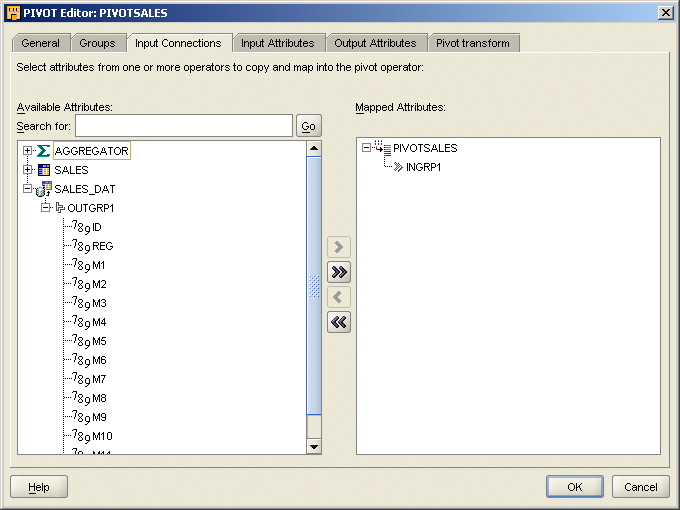Click the PIVOT Editor title bar icon
The width and height of the screenshot is (680, 510).
pos(13,13)
